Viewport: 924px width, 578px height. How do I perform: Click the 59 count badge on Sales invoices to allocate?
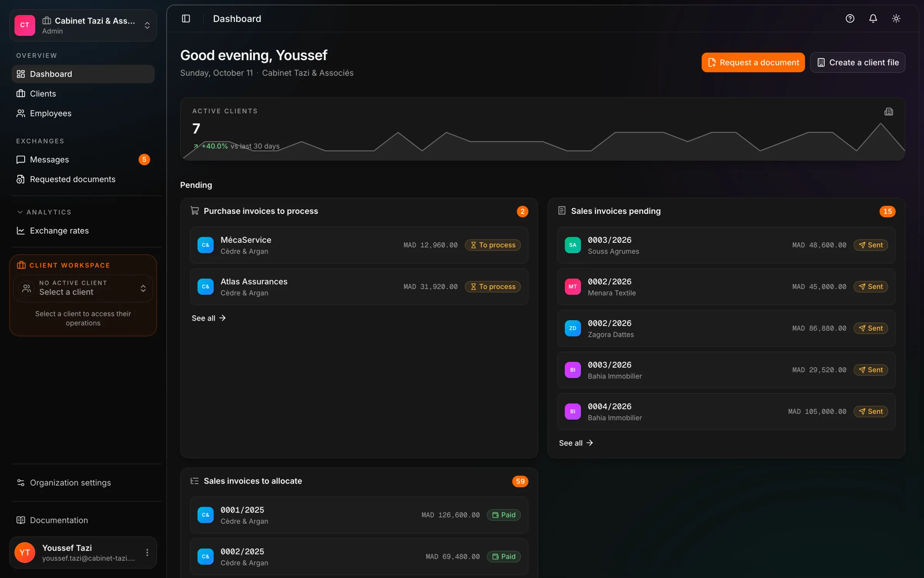click(520, 481)
